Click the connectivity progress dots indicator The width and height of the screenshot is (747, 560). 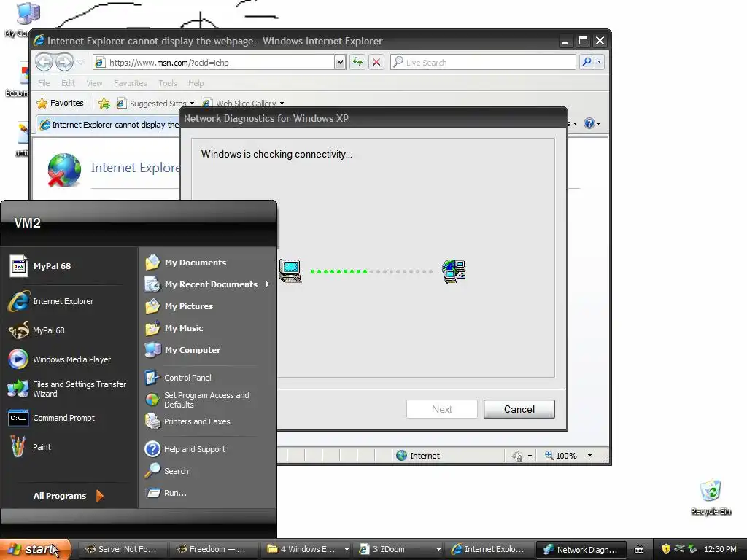point(371,271)
